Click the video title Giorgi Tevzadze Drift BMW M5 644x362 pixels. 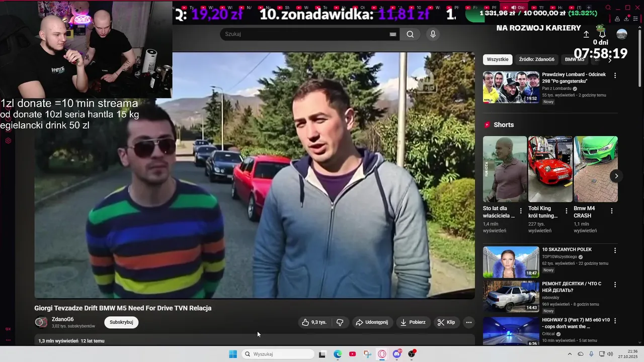tap(123, 308)
